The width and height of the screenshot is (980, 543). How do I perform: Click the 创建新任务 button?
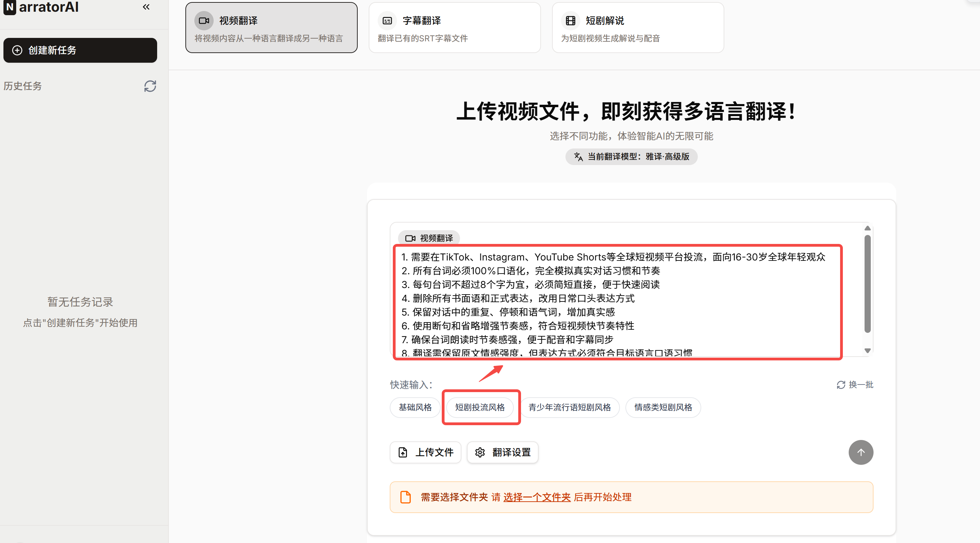[x=80, y=50]
